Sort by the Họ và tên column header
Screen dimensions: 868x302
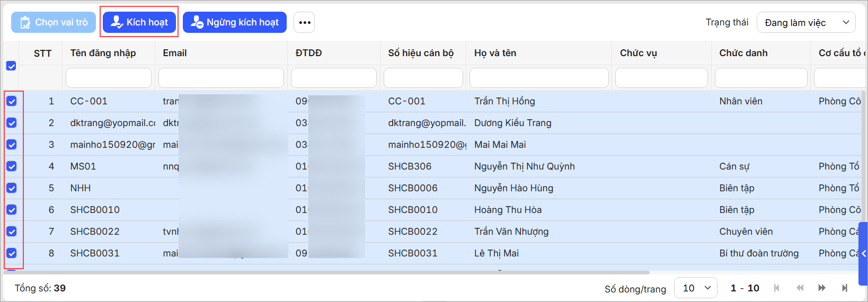click(x=495, y=53)
